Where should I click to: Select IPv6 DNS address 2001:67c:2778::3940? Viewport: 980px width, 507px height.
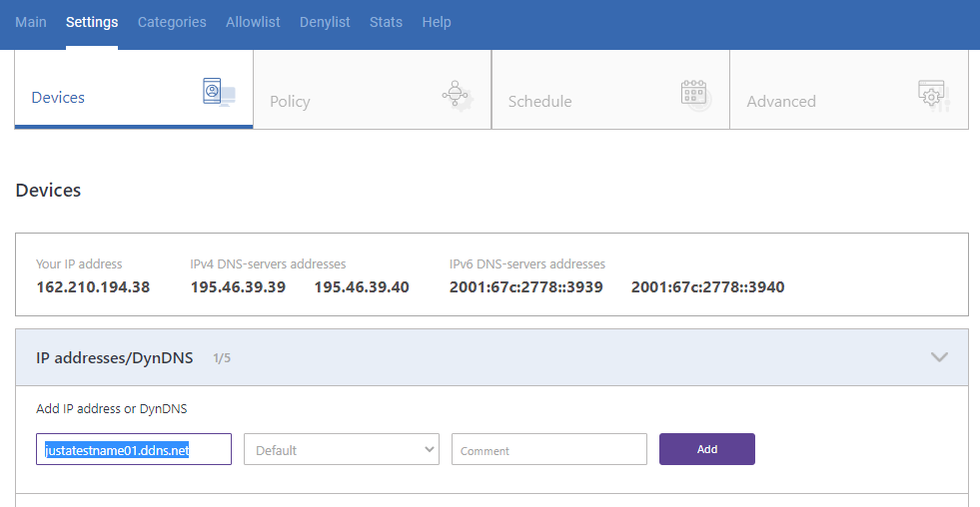pyautogui.click(x=708, y=287)
